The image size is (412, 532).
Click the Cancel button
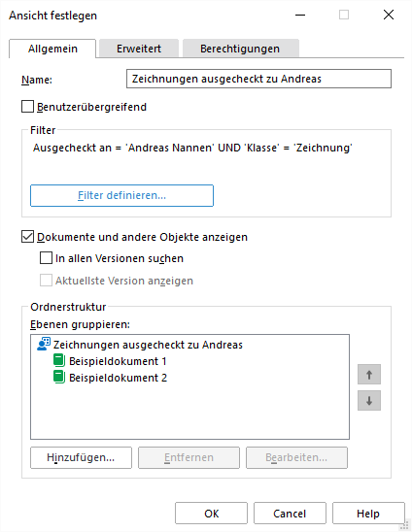tap(290, 514)
